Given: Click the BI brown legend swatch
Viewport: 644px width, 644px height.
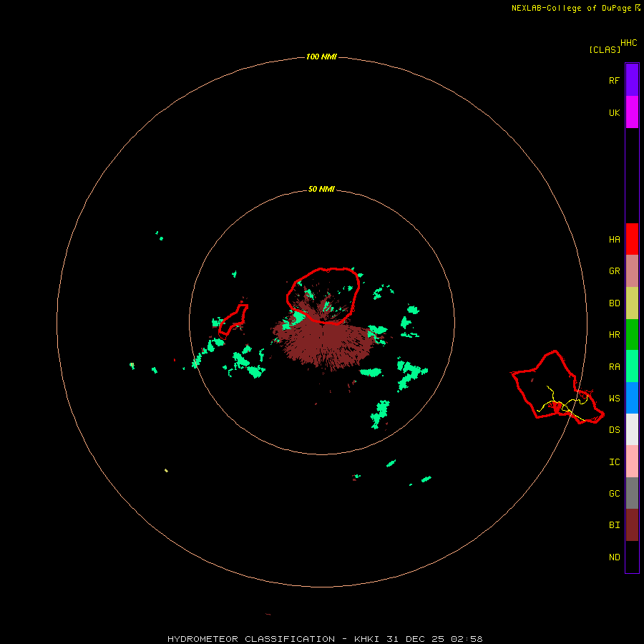Looking at the screenshot, I should [x=632, y=525].
